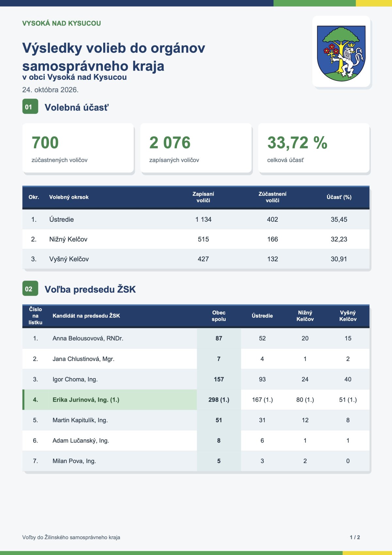The image size is (392, 555).
Task: Click the "30,91" turnout percentage cell
Action: (339, 259)
